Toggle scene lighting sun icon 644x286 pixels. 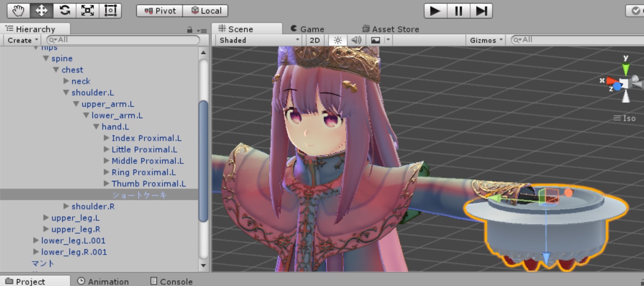pyautogui.click(x=337, y=40)
